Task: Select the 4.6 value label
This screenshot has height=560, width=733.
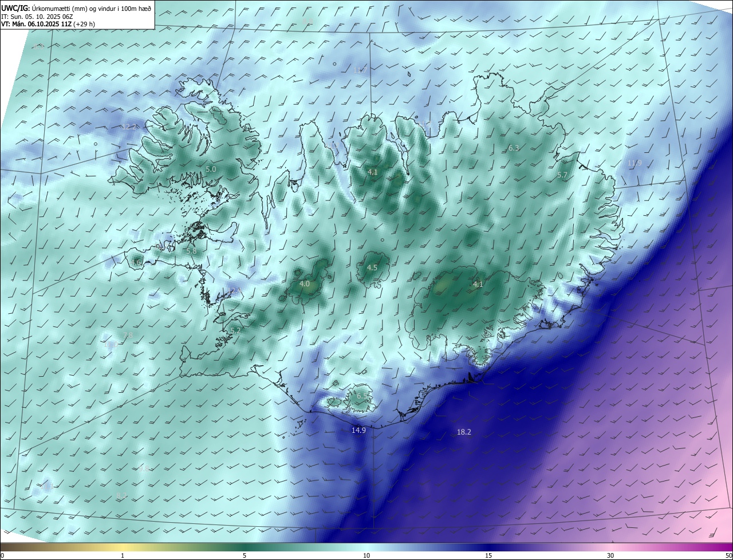Action: point(136,262)
